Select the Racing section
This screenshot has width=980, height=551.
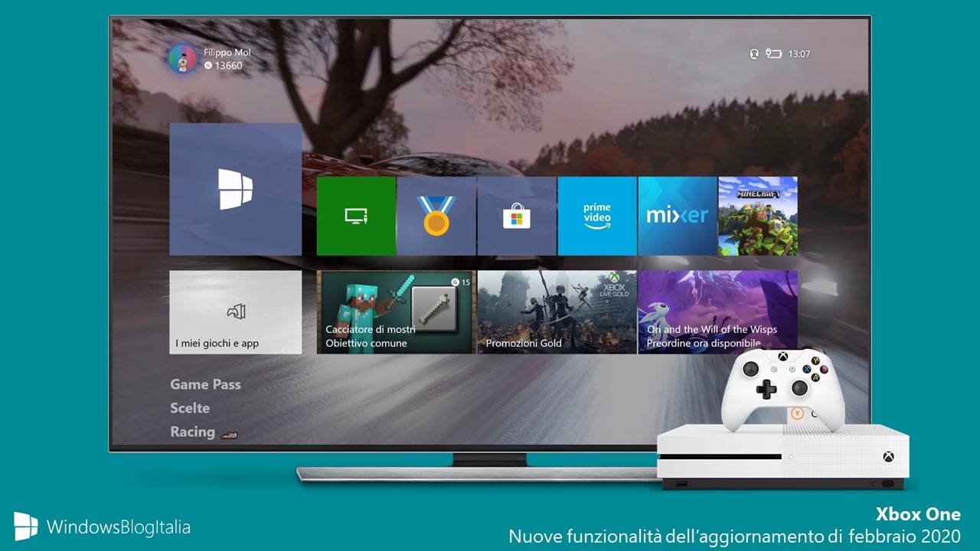pos(193,432)
